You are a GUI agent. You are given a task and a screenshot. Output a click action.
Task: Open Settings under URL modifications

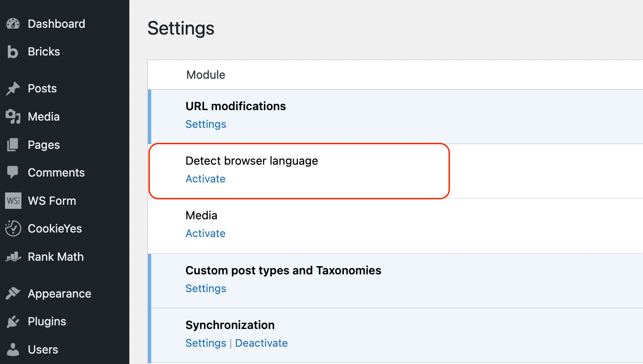click(x=206, y=124)
